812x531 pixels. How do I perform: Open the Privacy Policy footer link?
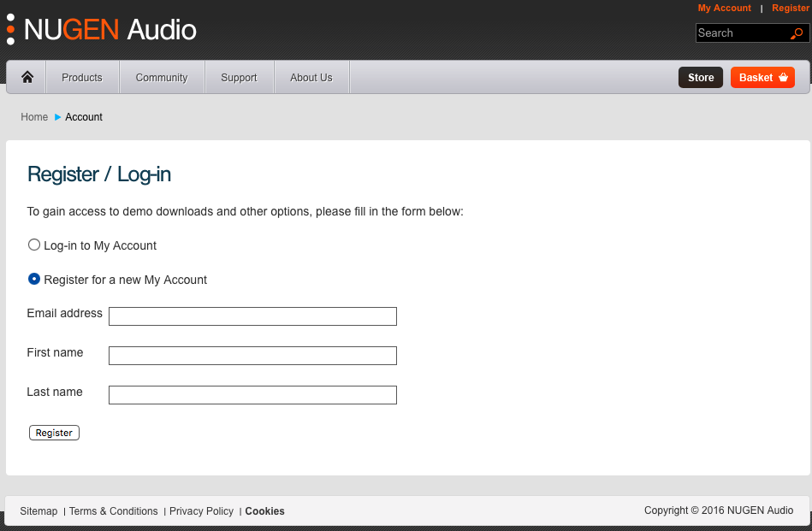[x=201, y=510]
